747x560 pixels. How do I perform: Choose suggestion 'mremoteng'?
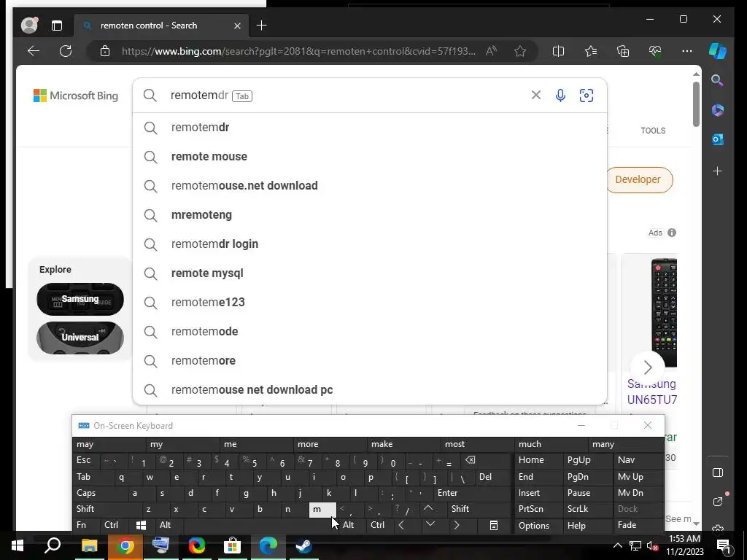pyautogui.click(x=370, y=215)
